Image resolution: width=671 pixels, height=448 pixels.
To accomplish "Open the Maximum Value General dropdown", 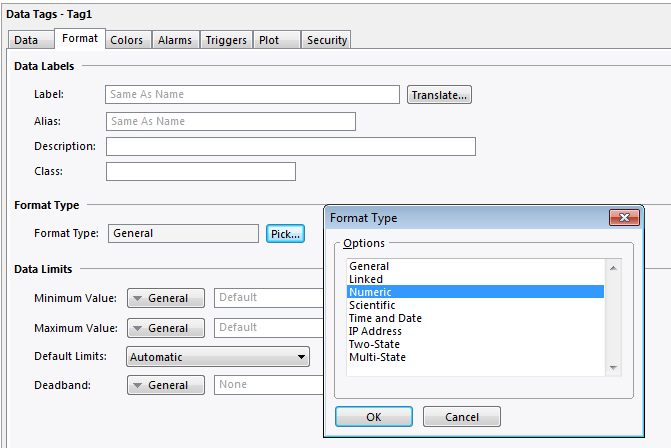I will click(166, 328).
